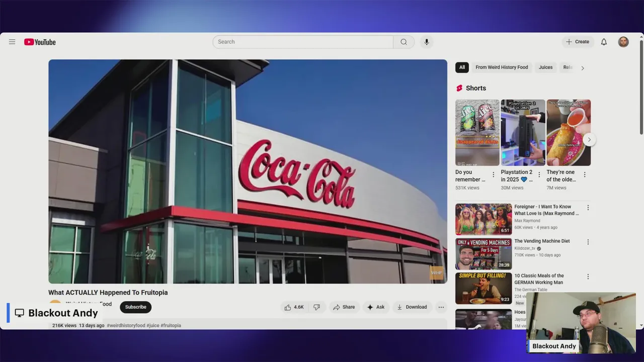Click the Max Raymond channel name
Screen dimensions: 644x362
tap(527, 221)
